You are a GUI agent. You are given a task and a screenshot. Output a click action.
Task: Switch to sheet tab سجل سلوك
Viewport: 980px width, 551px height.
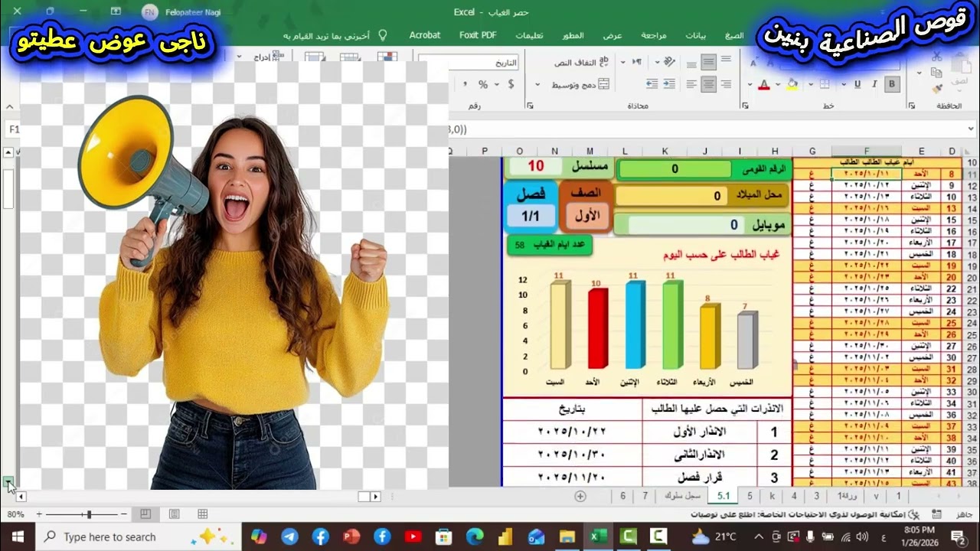coord(682,497)
